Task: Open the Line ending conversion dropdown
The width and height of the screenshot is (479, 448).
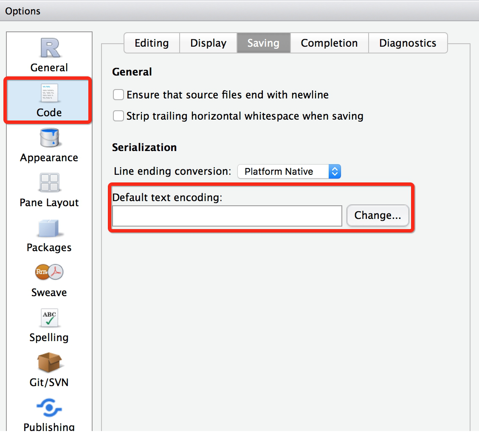Action: [x=289, y=171]
